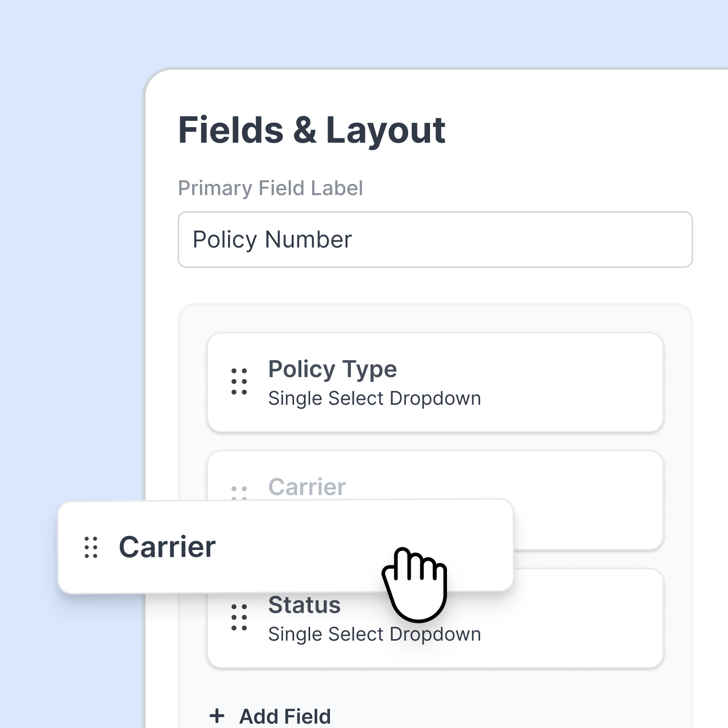The height and width of the screenshot is (728, 728).
Task: Click the plus icon beside Add Field
Action: click(217, 716)
